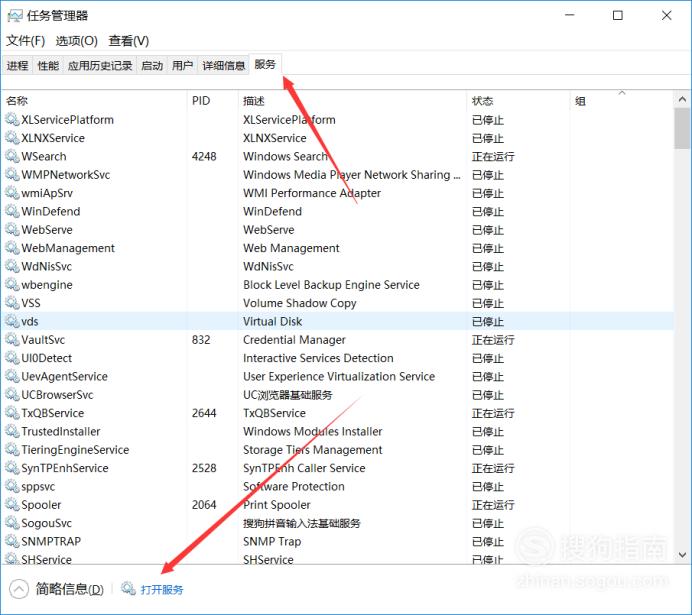Click the gear icon beside SynTPEnhService

pyautogui.click(x=12, y=468)
